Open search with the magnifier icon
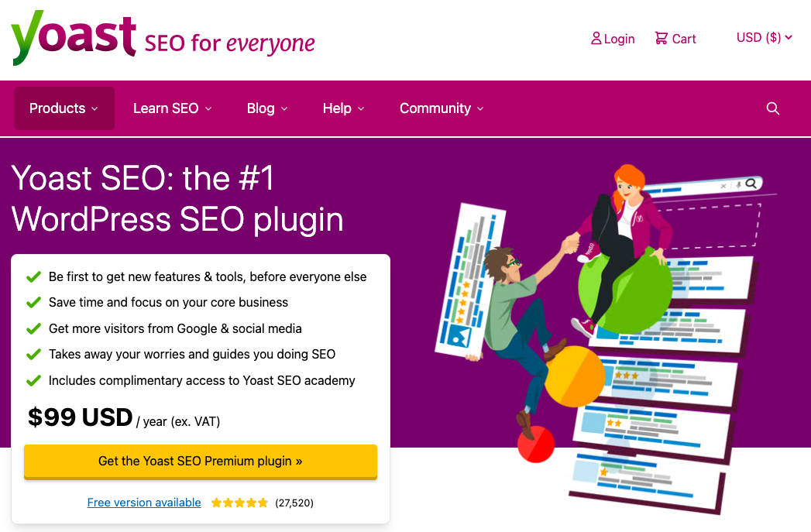 click(773, 108)
